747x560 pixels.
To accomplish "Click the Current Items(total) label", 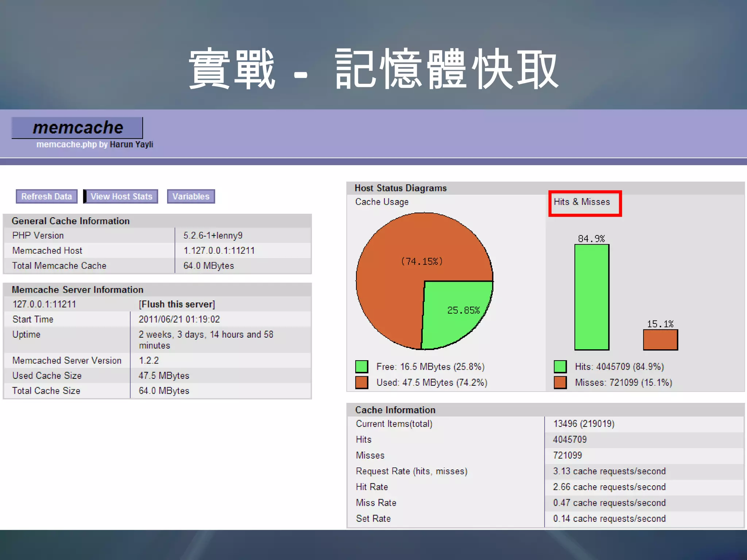I will pos(394,424).
